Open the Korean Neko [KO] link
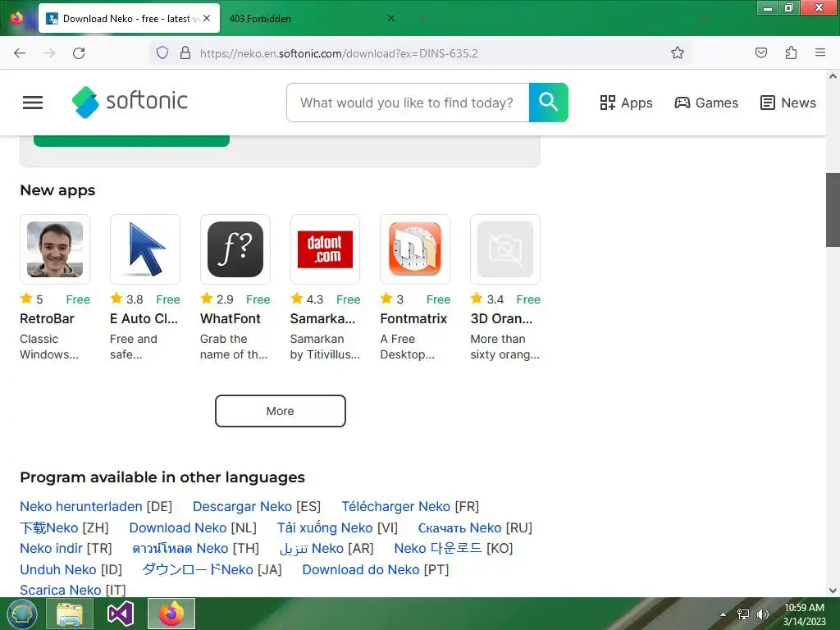The image size is (840, 630). click(438, 548)
